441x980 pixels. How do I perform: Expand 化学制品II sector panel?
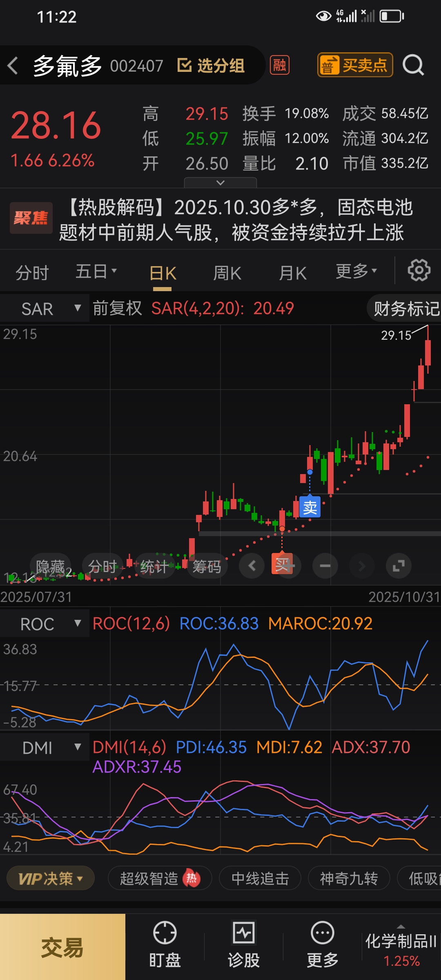pyautogui.click(x=401, y=946)
